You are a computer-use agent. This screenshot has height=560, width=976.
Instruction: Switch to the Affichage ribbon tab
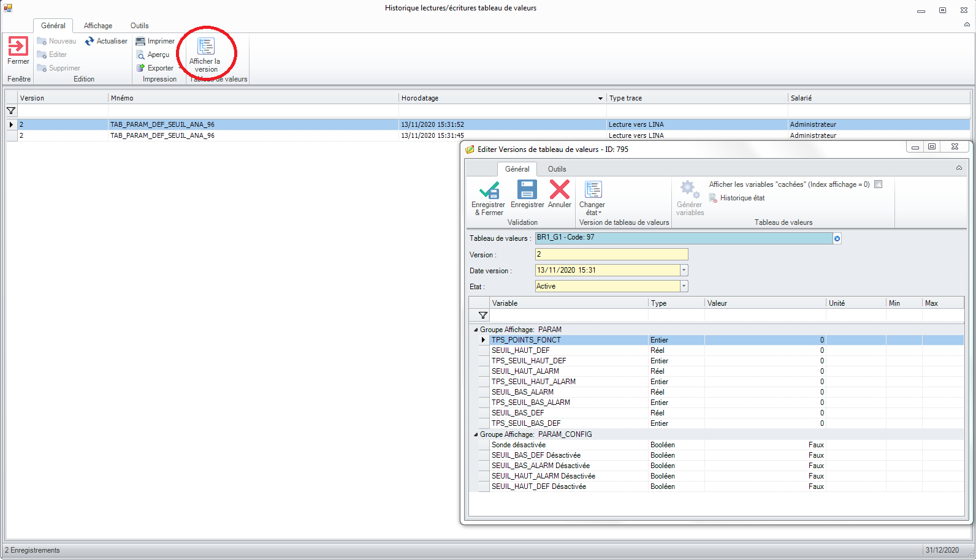coord(98,26)
